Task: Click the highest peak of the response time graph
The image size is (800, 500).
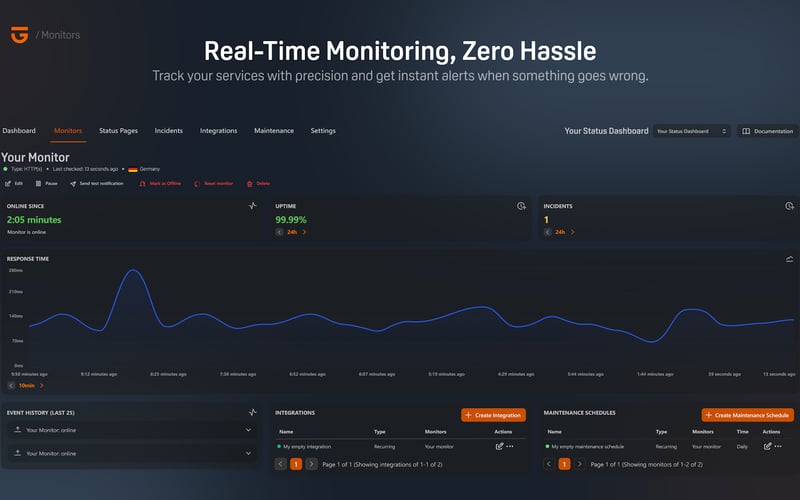Action: click(x=134, y=270)
